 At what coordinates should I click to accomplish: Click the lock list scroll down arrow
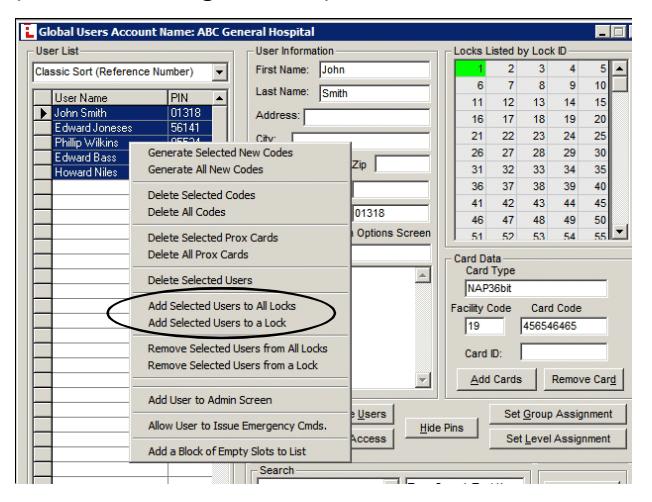click(x=620, y=231)
